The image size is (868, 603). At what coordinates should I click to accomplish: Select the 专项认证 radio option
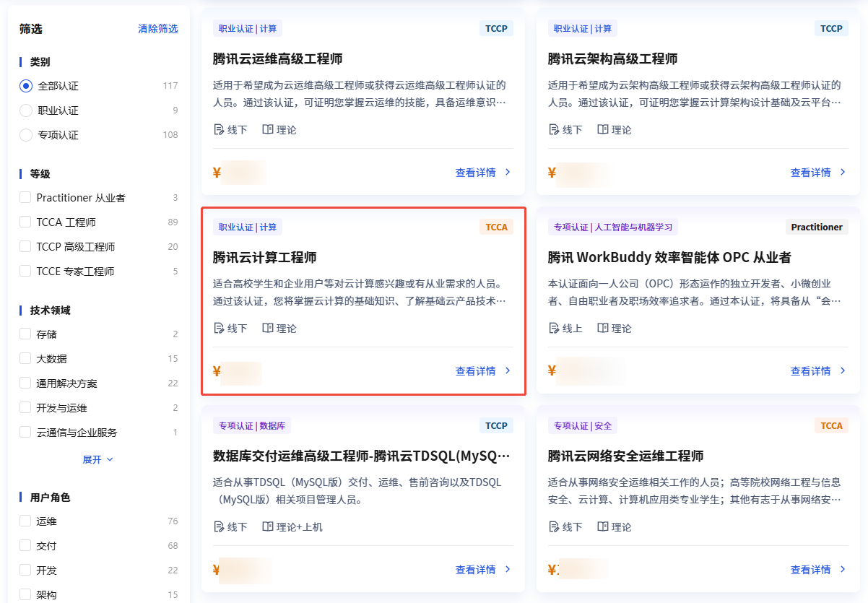[26, 135]
